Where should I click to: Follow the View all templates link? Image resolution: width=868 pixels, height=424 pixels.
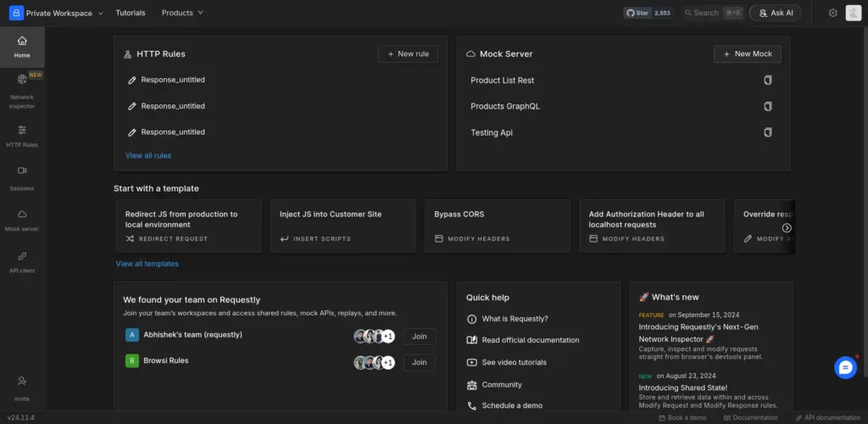(x=147, y=264)
